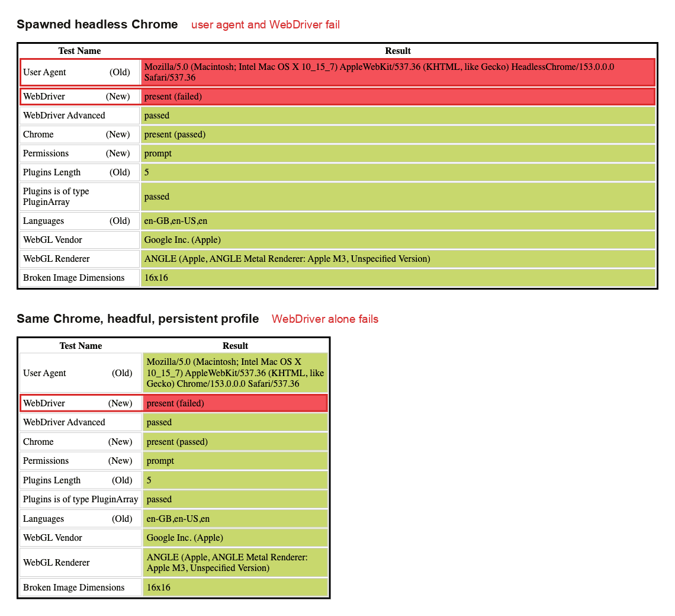This screenshot has height=616, width=675.
Task: Click 'Test Name' header in headless table
Action: [80, 51]
